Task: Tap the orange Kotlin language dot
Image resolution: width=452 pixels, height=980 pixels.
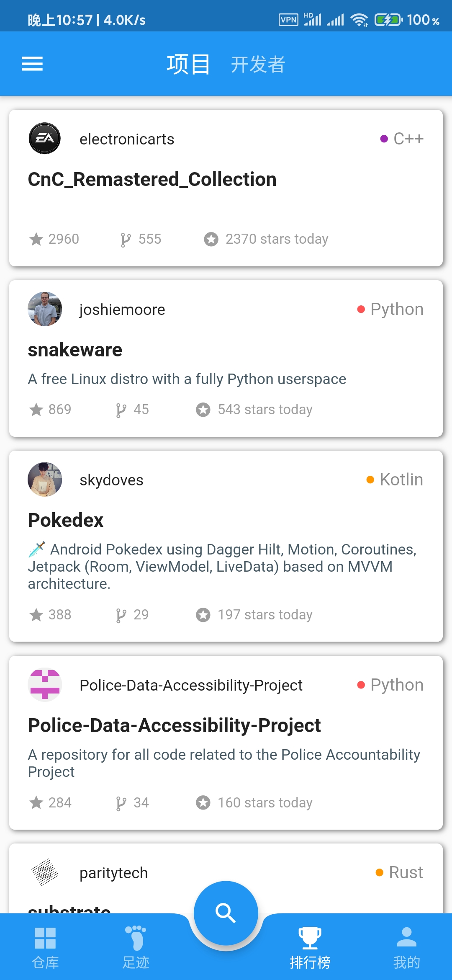Action: (370, 480)
